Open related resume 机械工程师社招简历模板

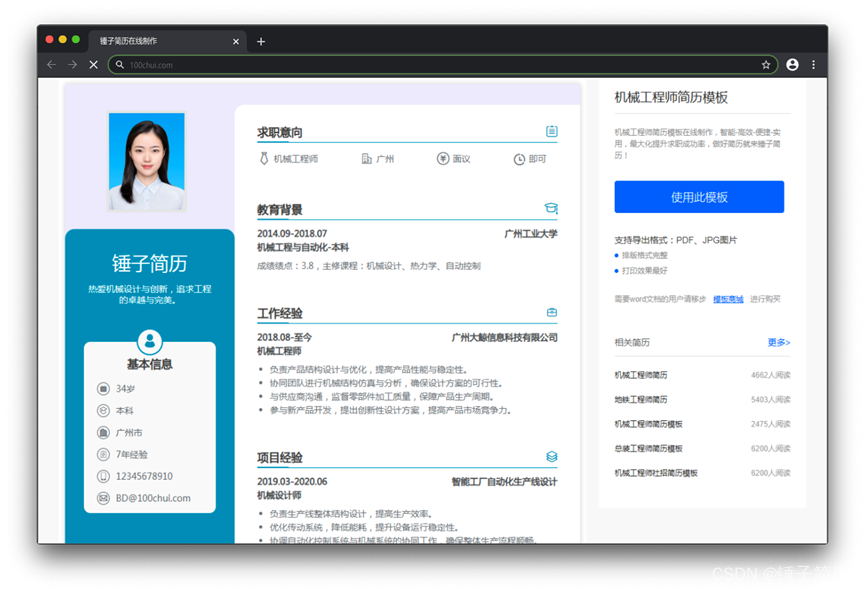[656, 473]
